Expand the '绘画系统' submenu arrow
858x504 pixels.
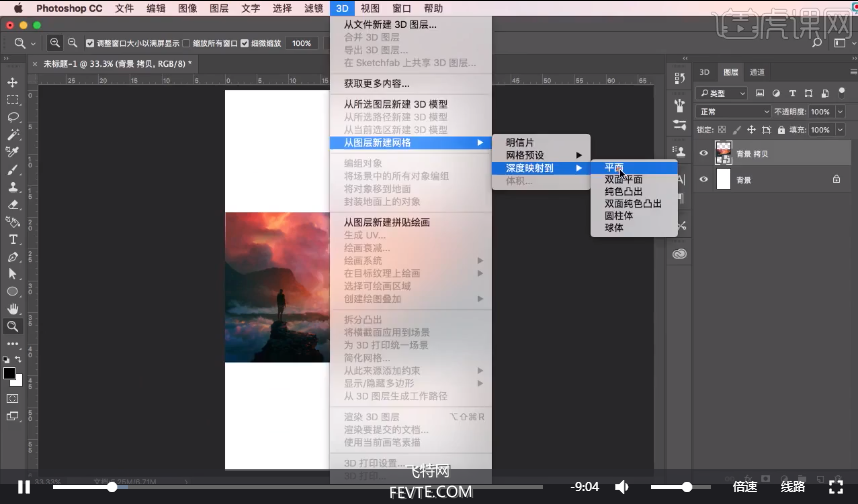[480, 260]
